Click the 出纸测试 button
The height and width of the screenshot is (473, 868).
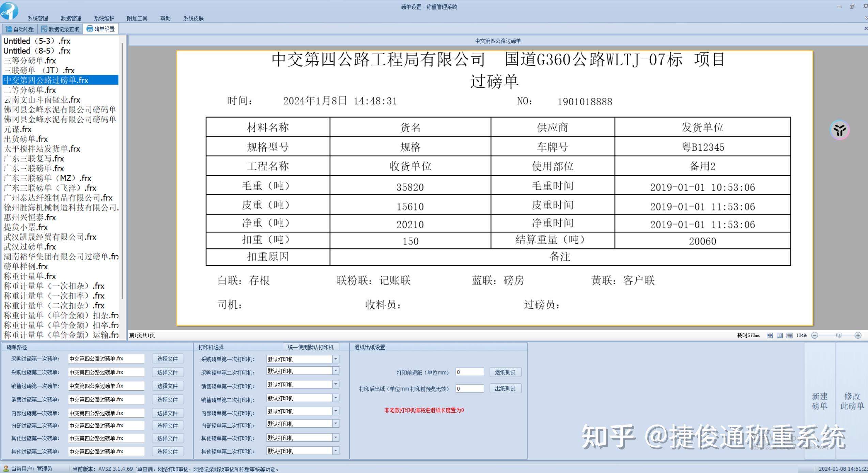pyautogui.click(x=505, y=388)
